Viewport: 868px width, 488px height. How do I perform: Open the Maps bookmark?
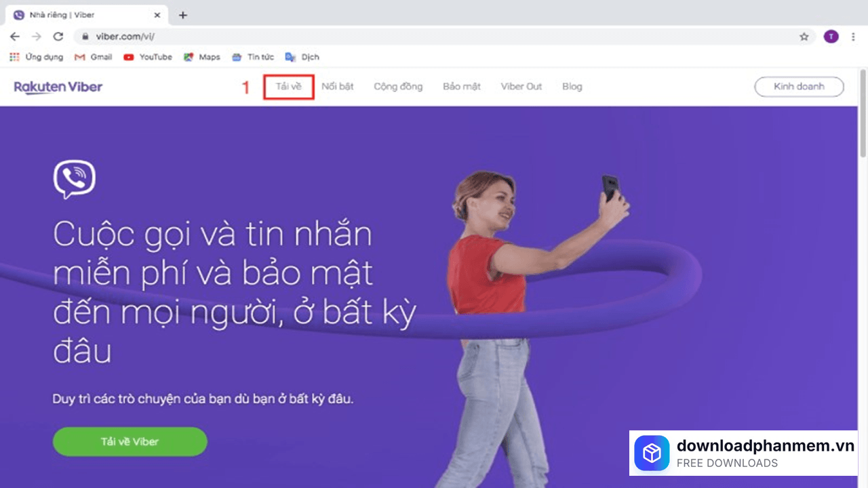coord(202,57)
